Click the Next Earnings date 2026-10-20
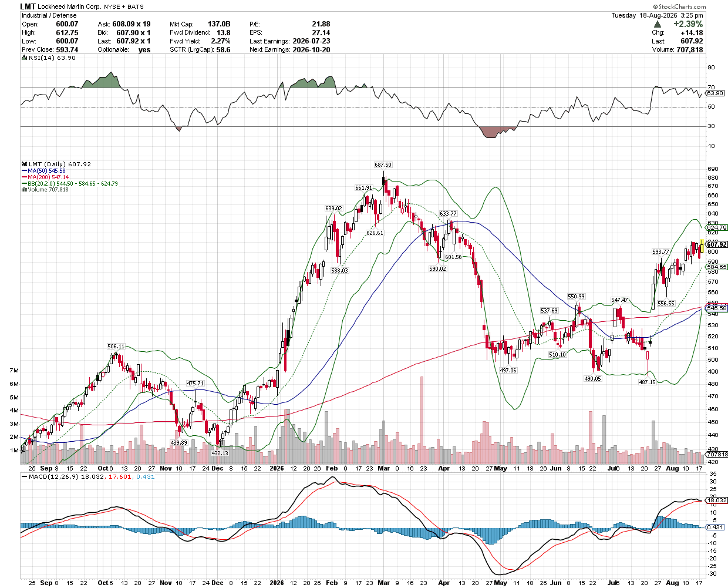Viewport: 728px width, 588px height. point(311,50)
